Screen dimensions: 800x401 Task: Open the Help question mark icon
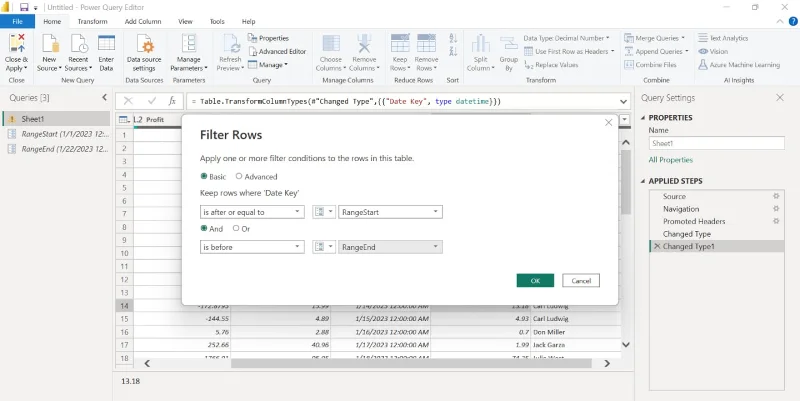pyautogui.click(x=793, y=21)
